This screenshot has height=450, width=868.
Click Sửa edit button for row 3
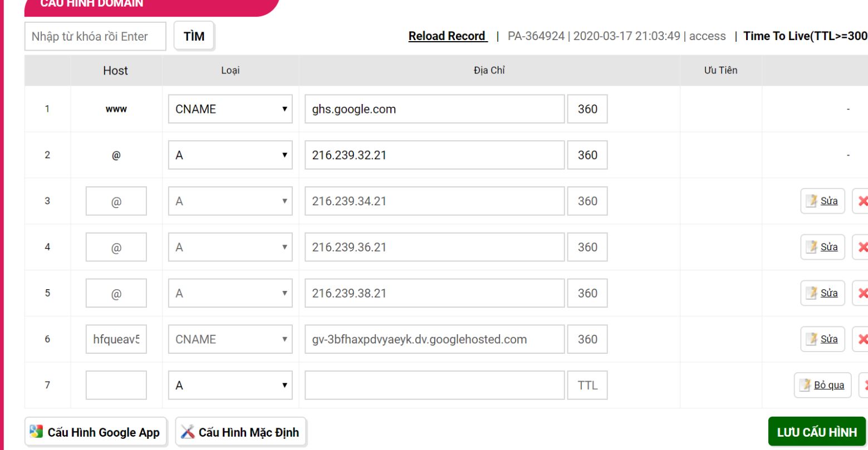(x=822, y=201)
